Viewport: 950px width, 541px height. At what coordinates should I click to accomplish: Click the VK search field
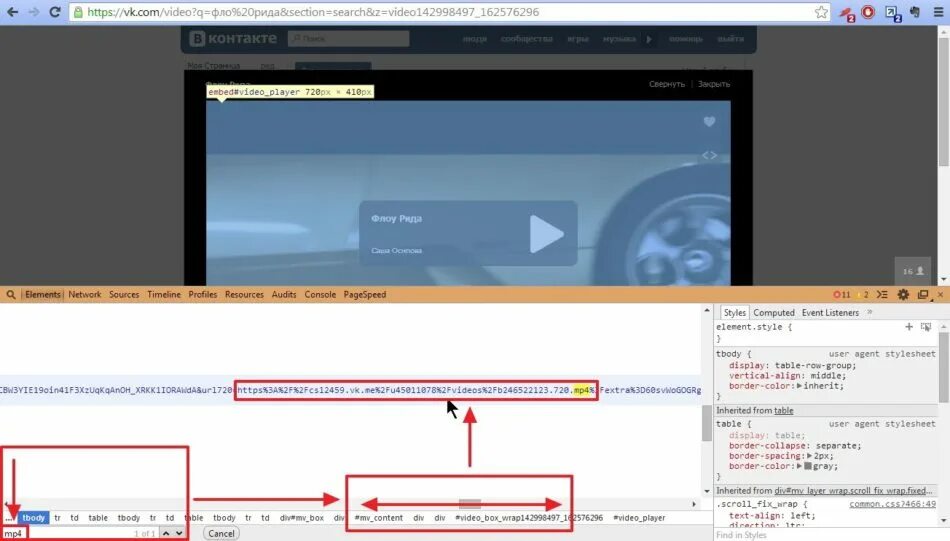coord(348,39)
